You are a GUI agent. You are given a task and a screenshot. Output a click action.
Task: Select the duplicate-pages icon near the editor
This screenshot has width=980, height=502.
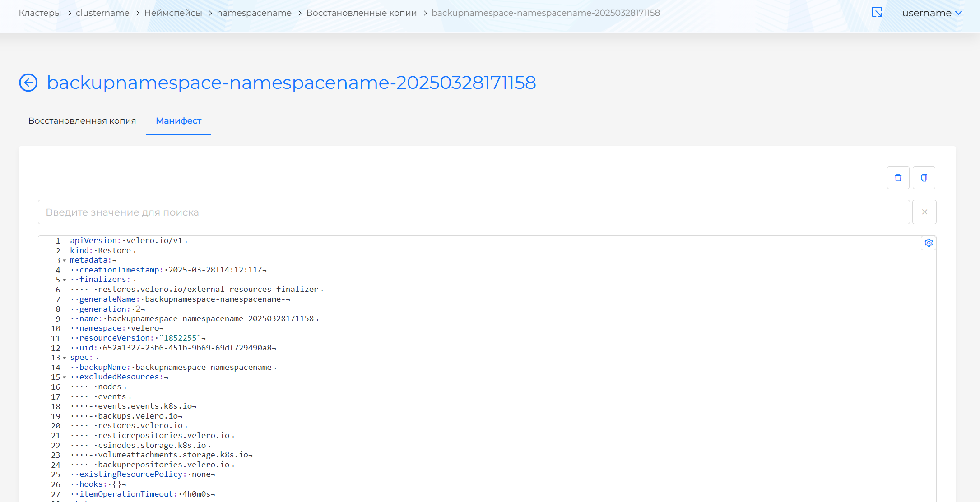coord(924,178)
